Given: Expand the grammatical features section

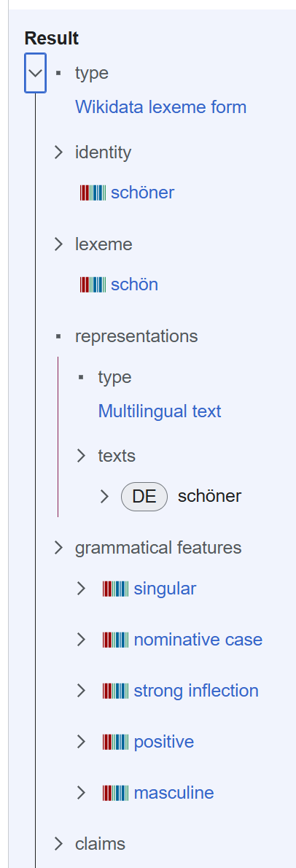Looking at the screenshot, I should tap(58, 548).
